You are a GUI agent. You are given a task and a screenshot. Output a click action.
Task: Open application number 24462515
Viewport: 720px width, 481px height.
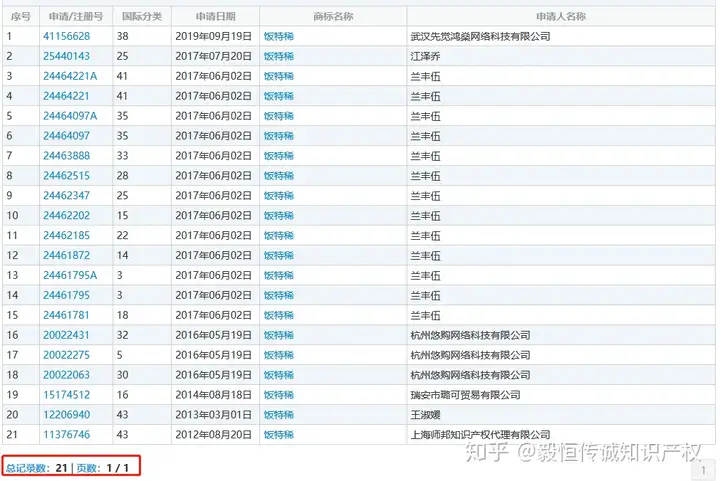point(67,175)
